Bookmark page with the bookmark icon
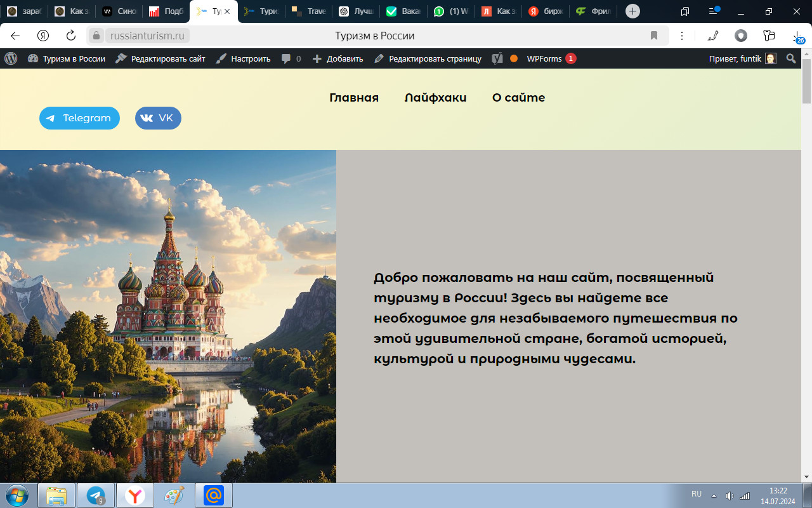The width and height of the screenshot is (812, 508). point(654,36)
